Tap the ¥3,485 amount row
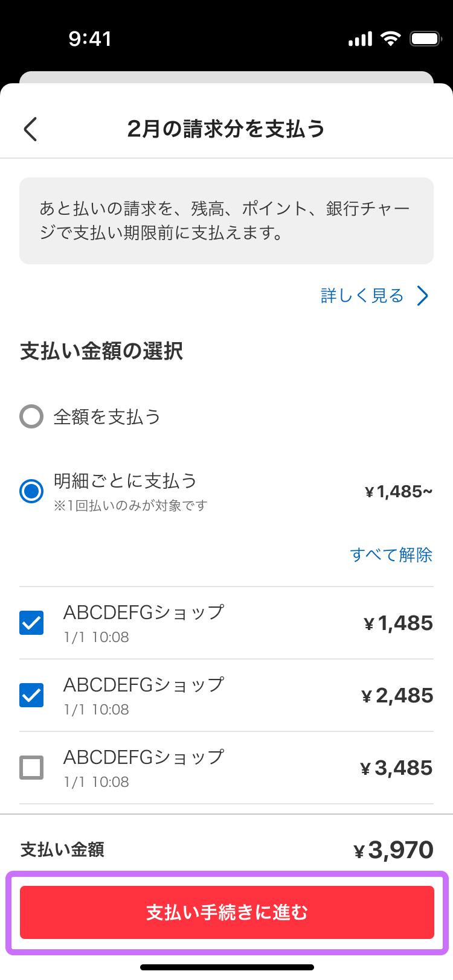This screenshot has width=453, height=980. (226, 768)
